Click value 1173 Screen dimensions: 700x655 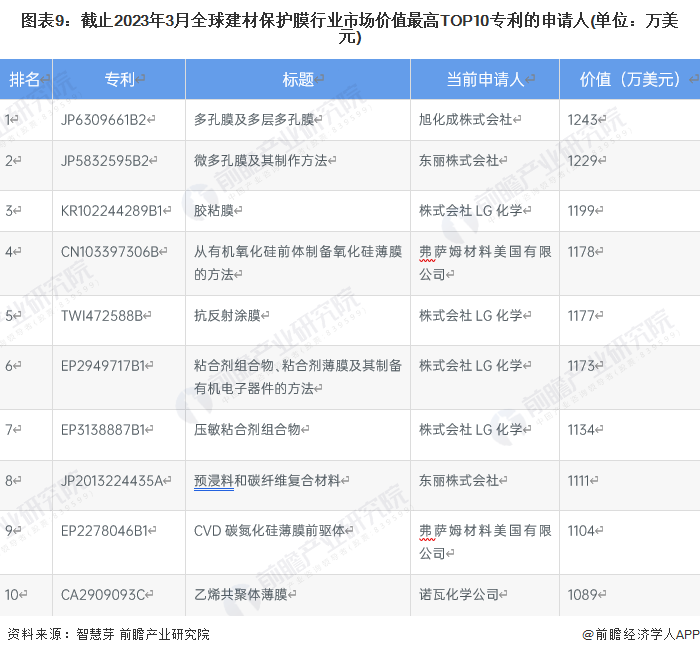point(581,366)
